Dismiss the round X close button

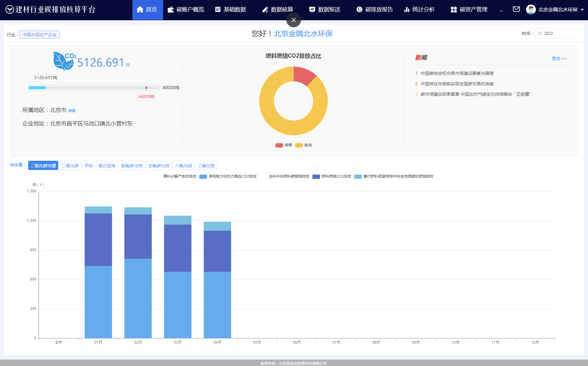[x=293, y=20]
